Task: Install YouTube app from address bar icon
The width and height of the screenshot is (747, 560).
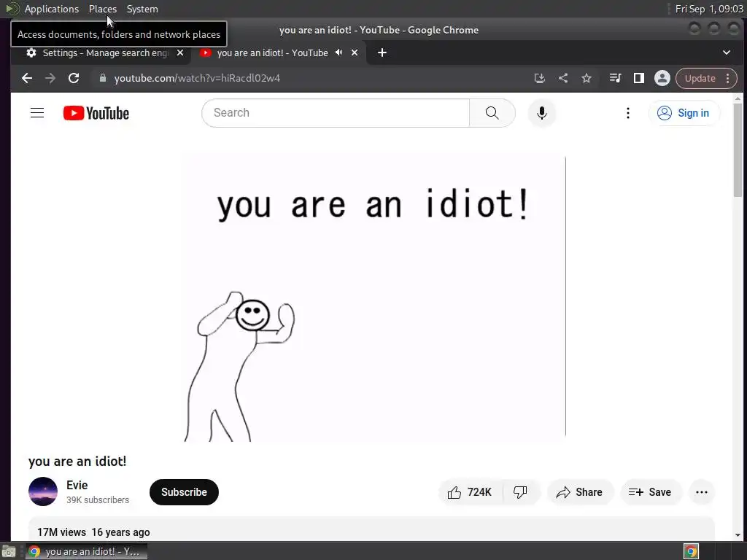Action: (x=539, y=78)
